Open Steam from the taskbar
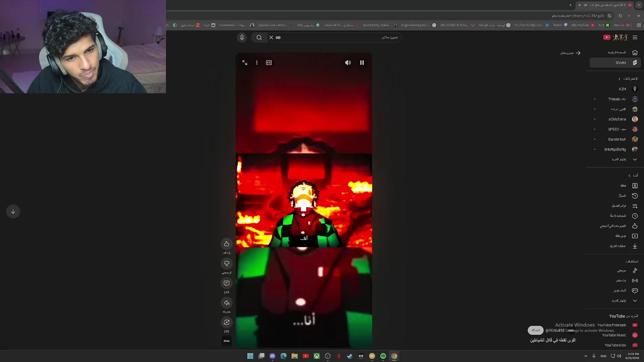 coord(350,356)
